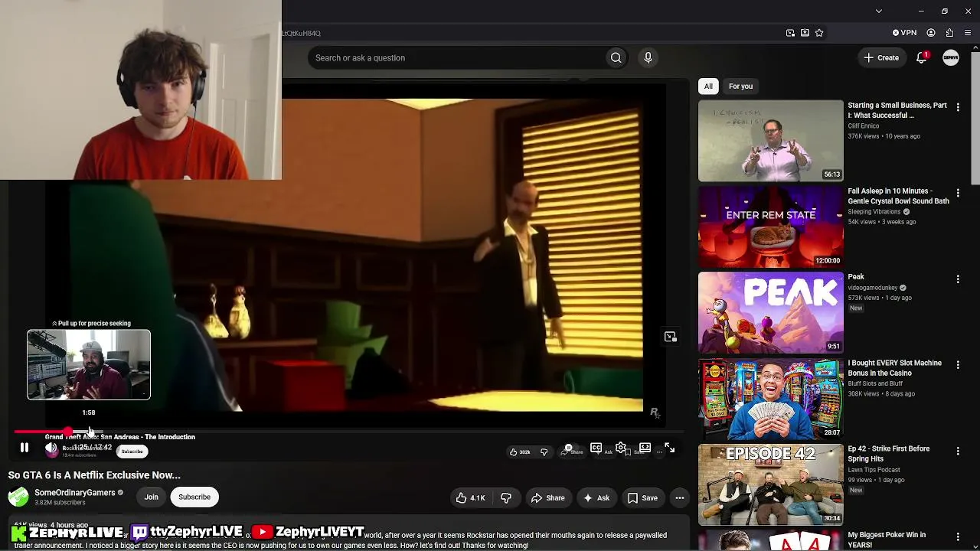
Task: Click the SomeOrdinaryGamers channel avatar
Action: (x=18, y=497)
